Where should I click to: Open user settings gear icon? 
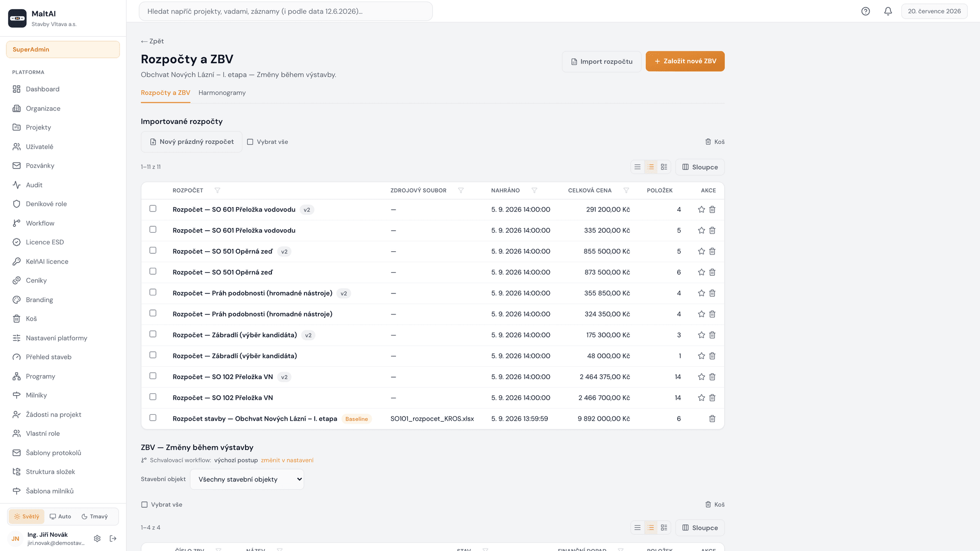click(x=97, y=539)
